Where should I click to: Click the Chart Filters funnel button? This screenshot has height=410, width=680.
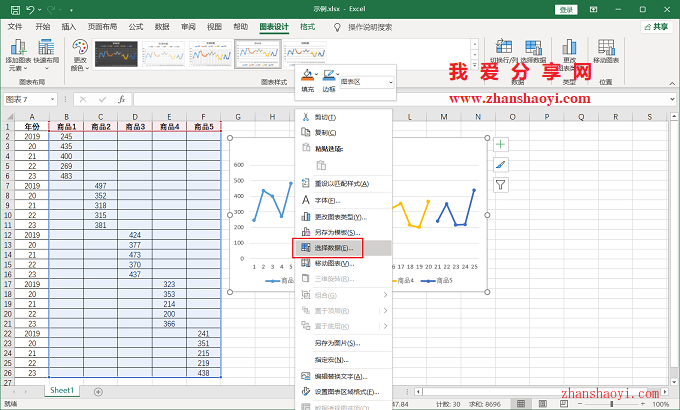500,185
